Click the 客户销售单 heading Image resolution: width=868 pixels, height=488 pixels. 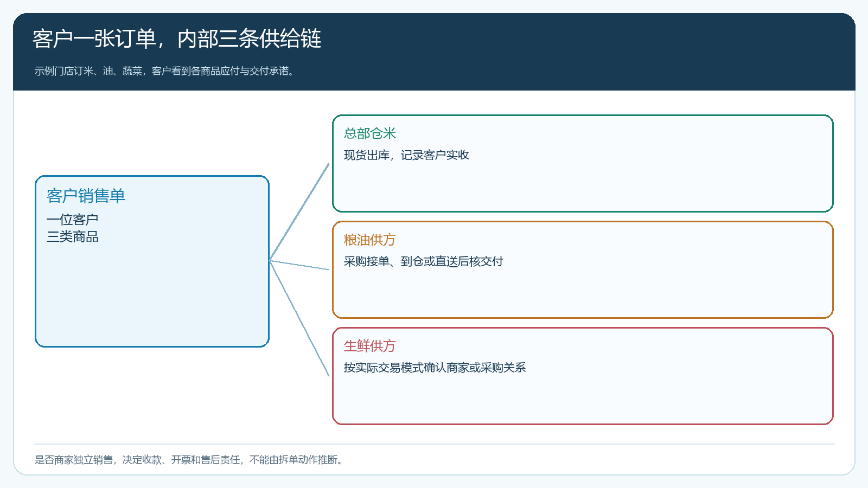coord(86,196)
